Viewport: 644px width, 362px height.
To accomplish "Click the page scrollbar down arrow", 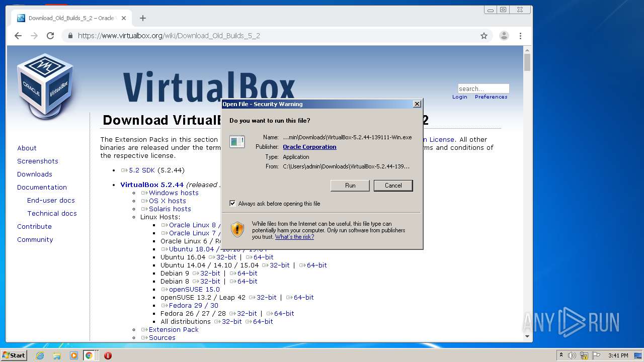I will [527, 336].
